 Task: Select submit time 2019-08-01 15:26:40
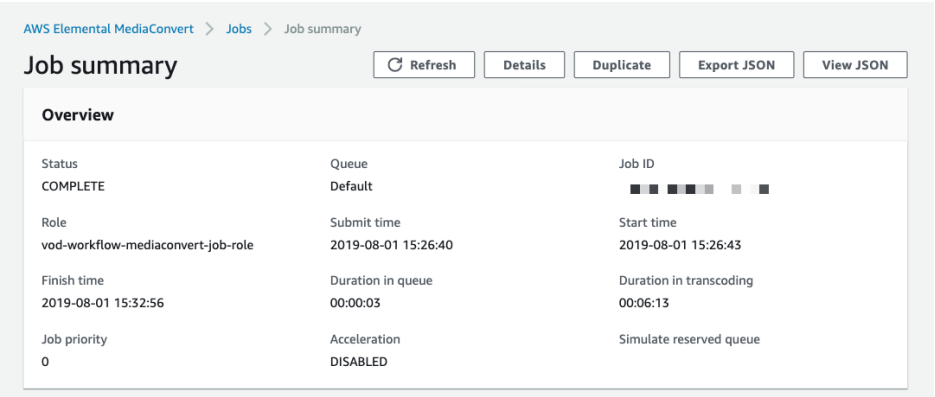tap(391, 245)
